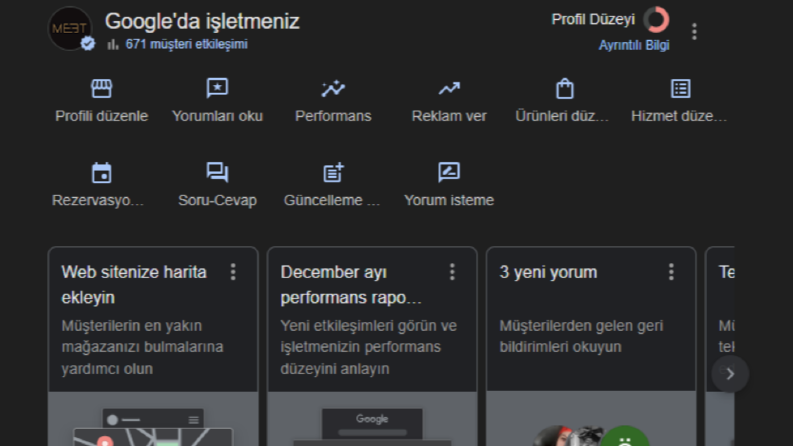Screen dimensions: 793x446
Task: Click Performans label text
Action: (x=333, y=116)
